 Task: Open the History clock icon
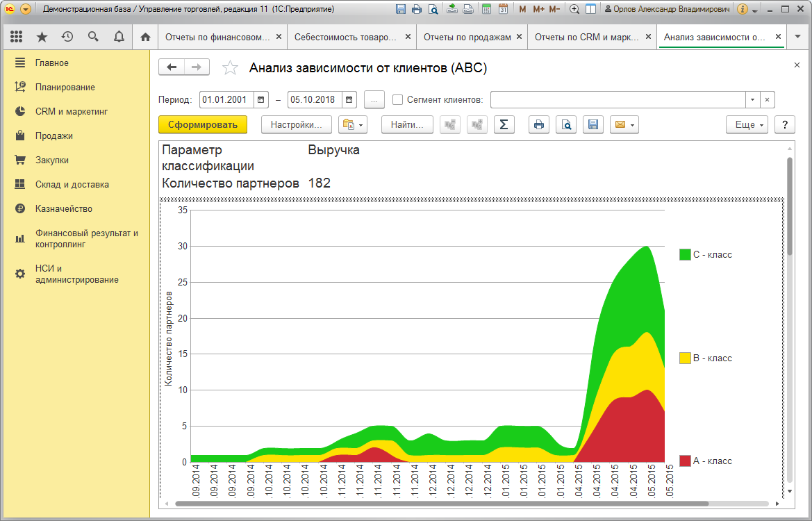click(67, 37)
